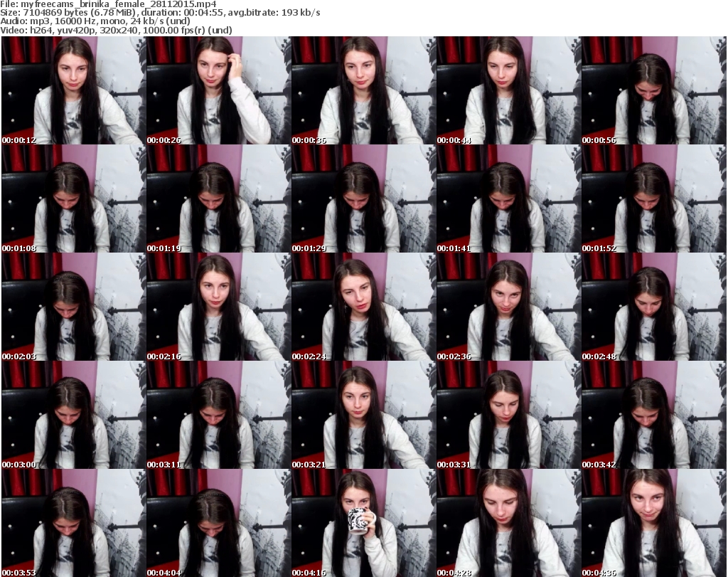
Task: Choose the thumbnail frame at 00:03:11
Action: (219, 415)
